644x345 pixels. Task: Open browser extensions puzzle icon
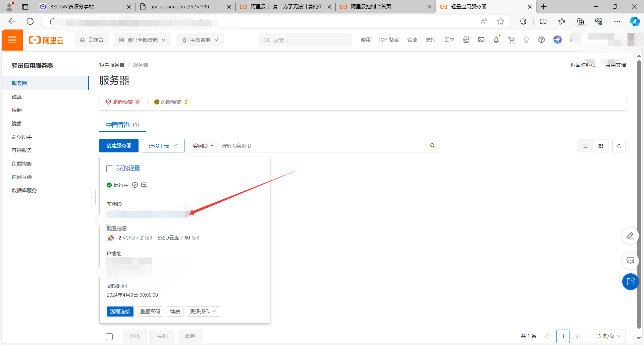(x=523, y=21)
